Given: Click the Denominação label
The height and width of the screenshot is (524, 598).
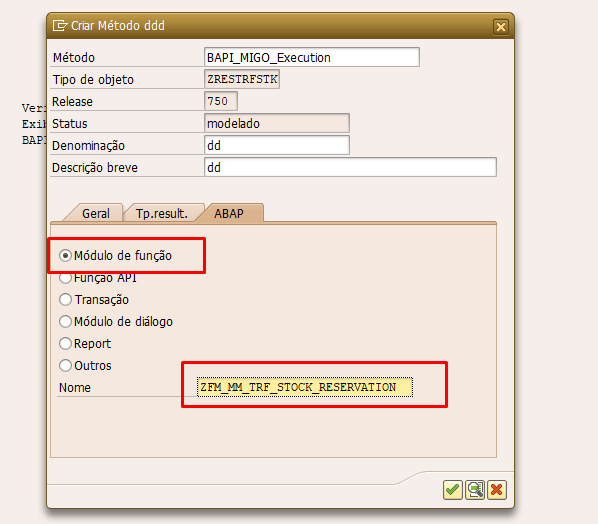Looking at the screenshot, I should point(88,146).
